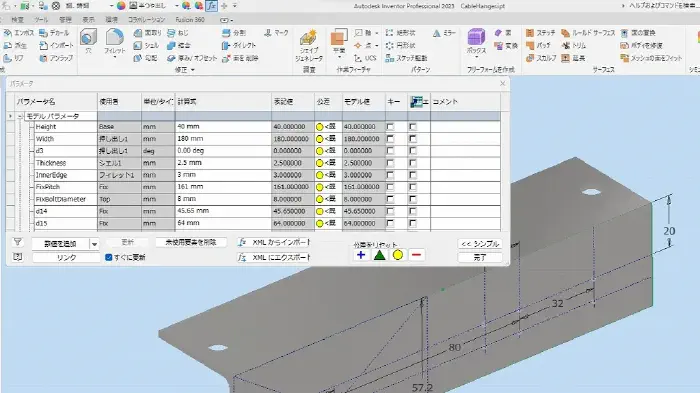Toggle key checkbox for Thickness parameter
Screen dimensions: 700x393
click(x=391, y=163)
